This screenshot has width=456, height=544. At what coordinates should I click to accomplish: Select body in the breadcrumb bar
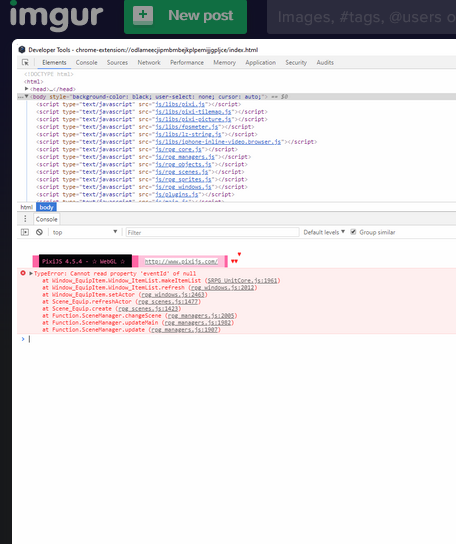tap(46, 207)
